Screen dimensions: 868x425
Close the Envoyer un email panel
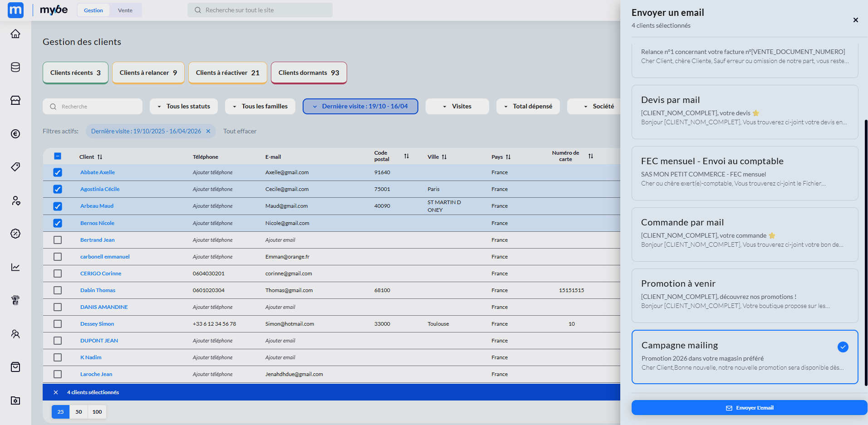(855, 20)
